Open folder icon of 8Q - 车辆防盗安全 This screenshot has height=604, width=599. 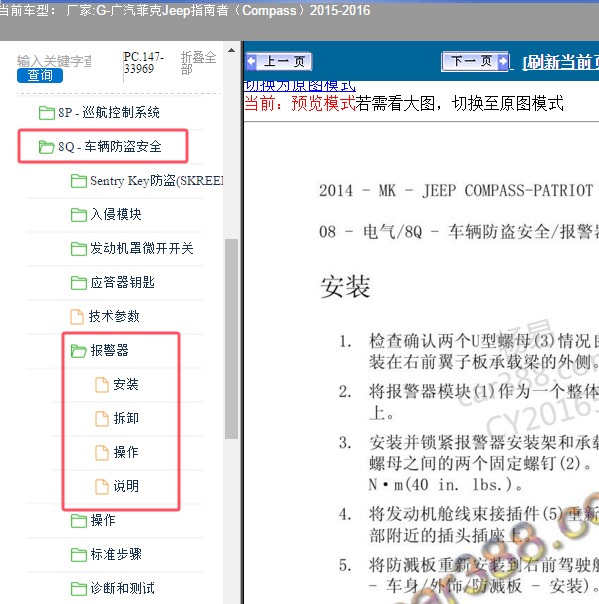point(46,147)
